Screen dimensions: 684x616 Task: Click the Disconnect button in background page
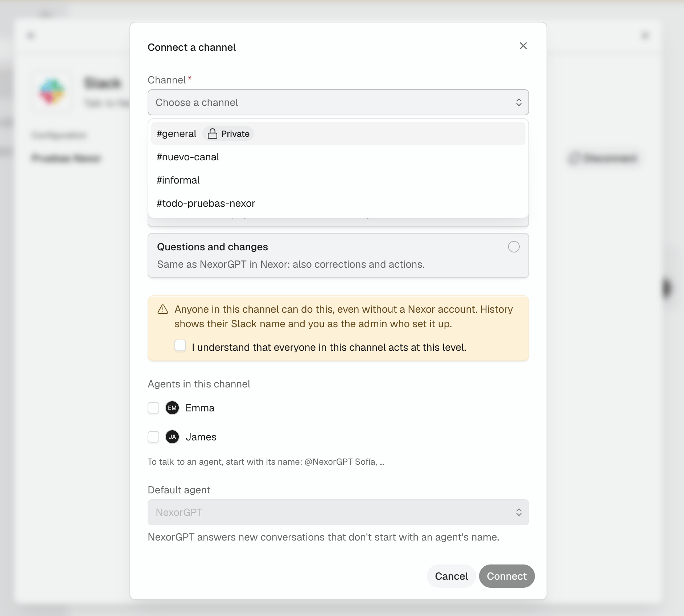pos(604,158)
